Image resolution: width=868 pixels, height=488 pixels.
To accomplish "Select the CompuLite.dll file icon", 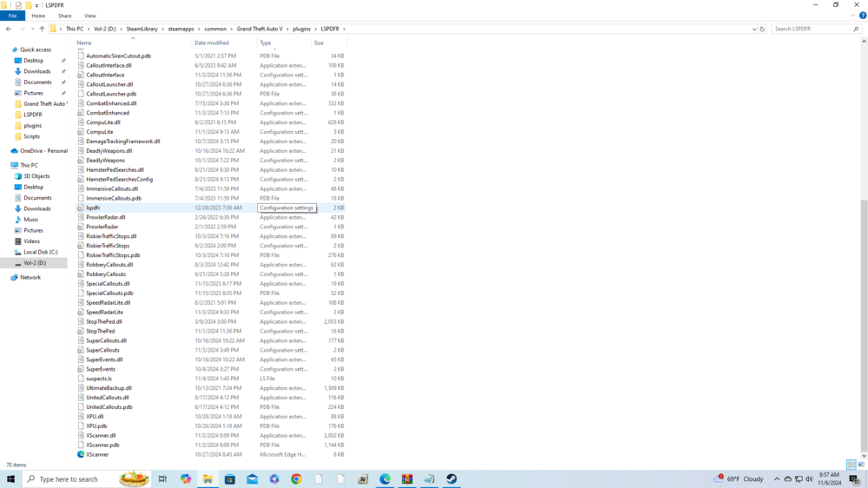I will tap(81, 122).
